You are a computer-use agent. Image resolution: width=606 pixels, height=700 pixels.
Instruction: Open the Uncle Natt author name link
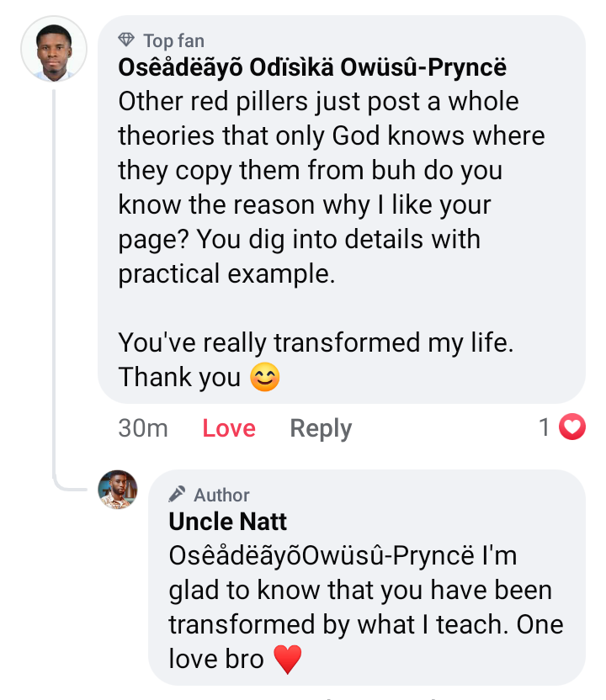pyautogui.click(x=228, y=522)
